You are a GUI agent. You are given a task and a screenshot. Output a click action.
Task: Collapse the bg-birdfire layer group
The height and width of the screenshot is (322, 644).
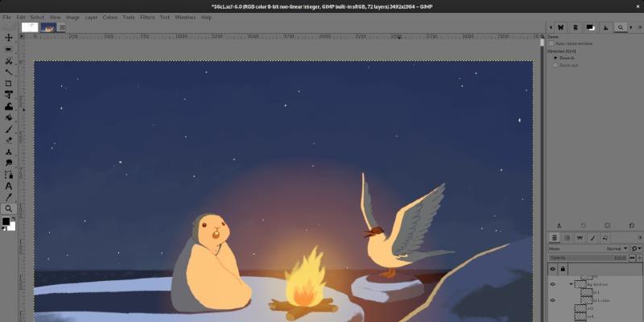(x=570, y=283)
